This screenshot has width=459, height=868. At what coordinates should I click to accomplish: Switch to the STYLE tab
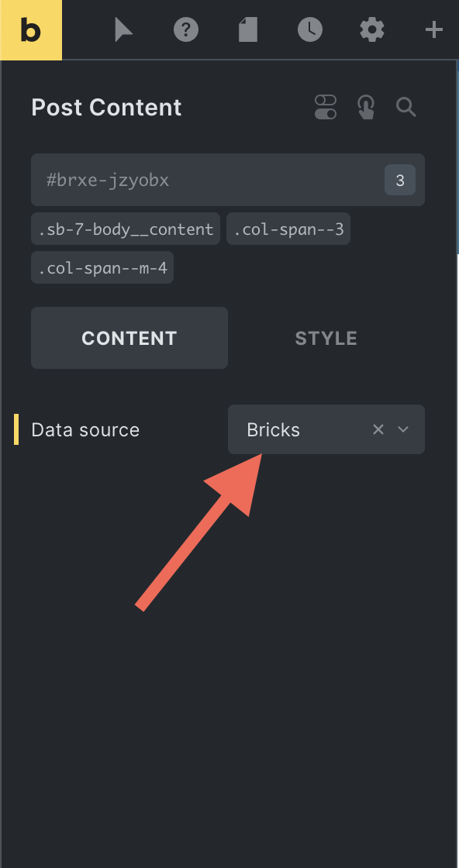pos(326,338)
